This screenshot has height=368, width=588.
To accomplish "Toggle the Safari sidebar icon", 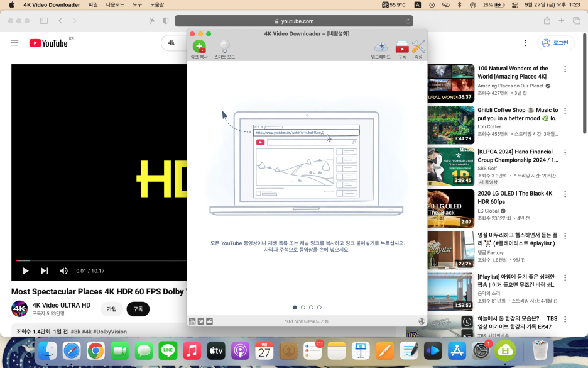I will coord(44,21).
